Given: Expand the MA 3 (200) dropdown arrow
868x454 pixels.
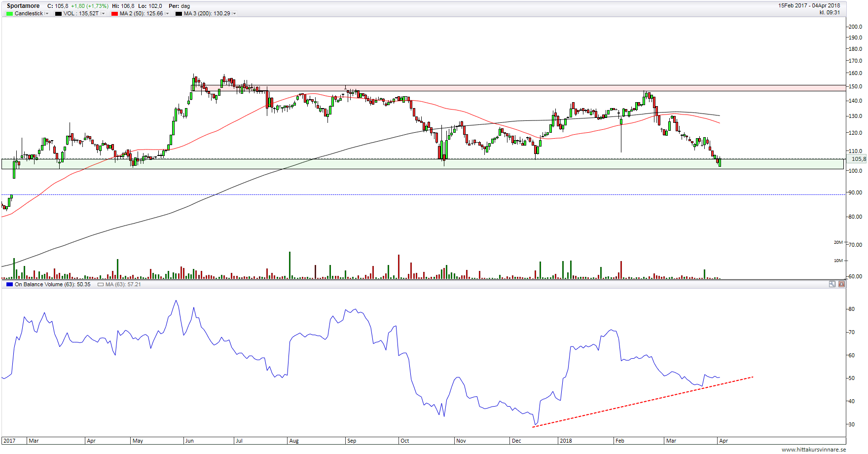Looking at the screenshot, I should [x=234, y=14].
